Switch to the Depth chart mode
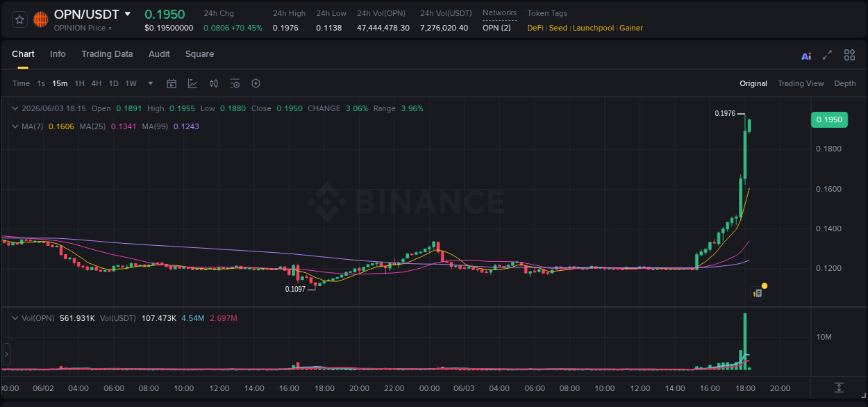 [x=845, y=83]
